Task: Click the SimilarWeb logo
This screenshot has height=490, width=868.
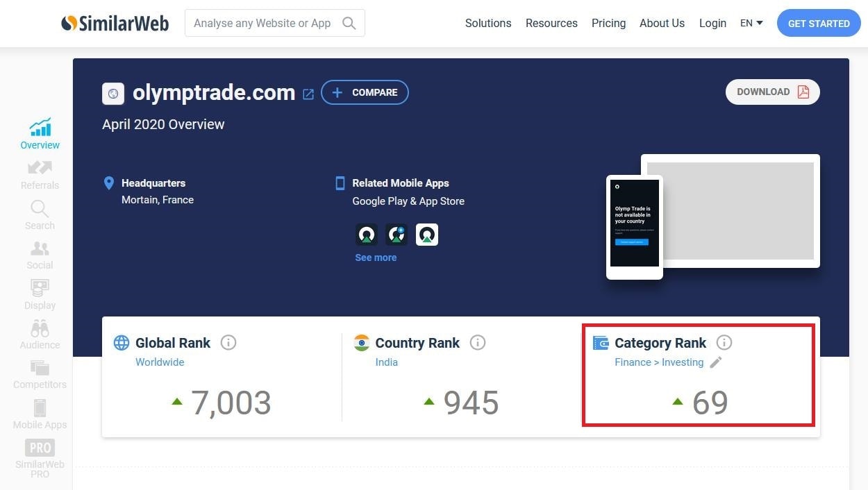Action: click(115, 24)
